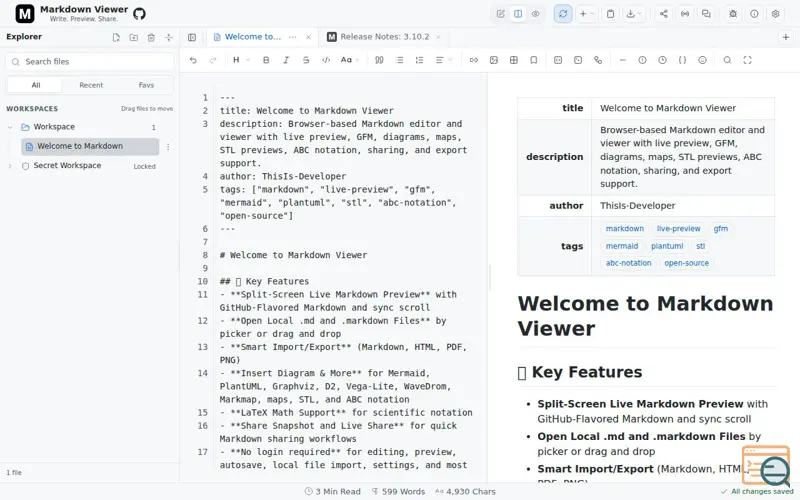The width and height of the screenshot is (800, 500).
Task: Open the download export dropdown
Action: pos(634,14)
